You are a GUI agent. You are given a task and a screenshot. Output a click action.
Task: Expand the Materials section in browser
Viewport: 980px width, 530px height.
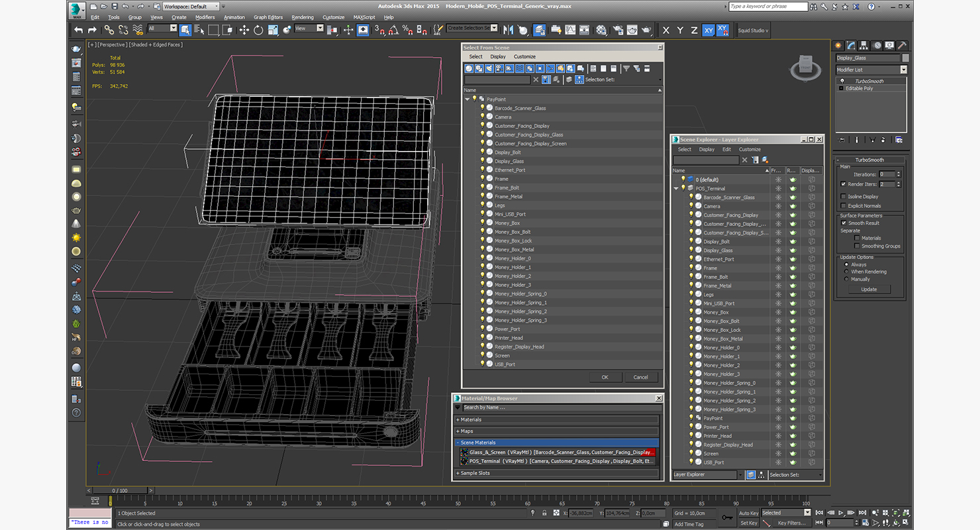556,419
